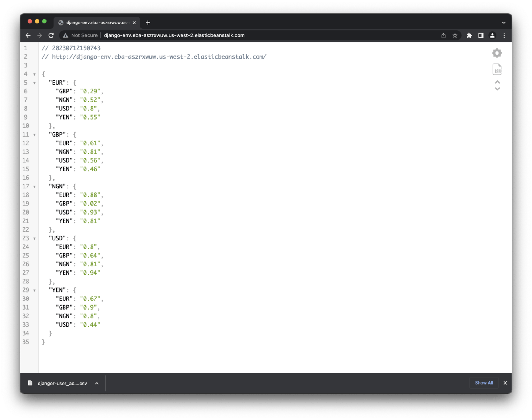Open a new browser tab

tap(148, 23)
